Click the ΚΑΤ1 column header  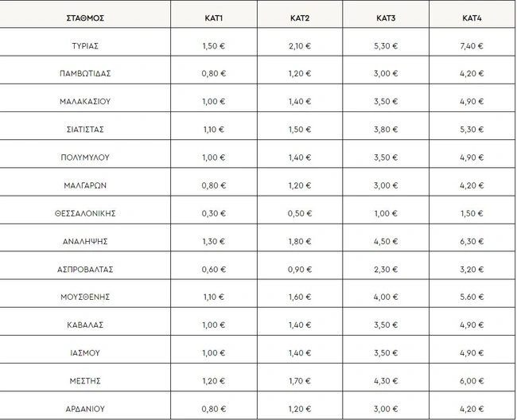tap(214, 17)
